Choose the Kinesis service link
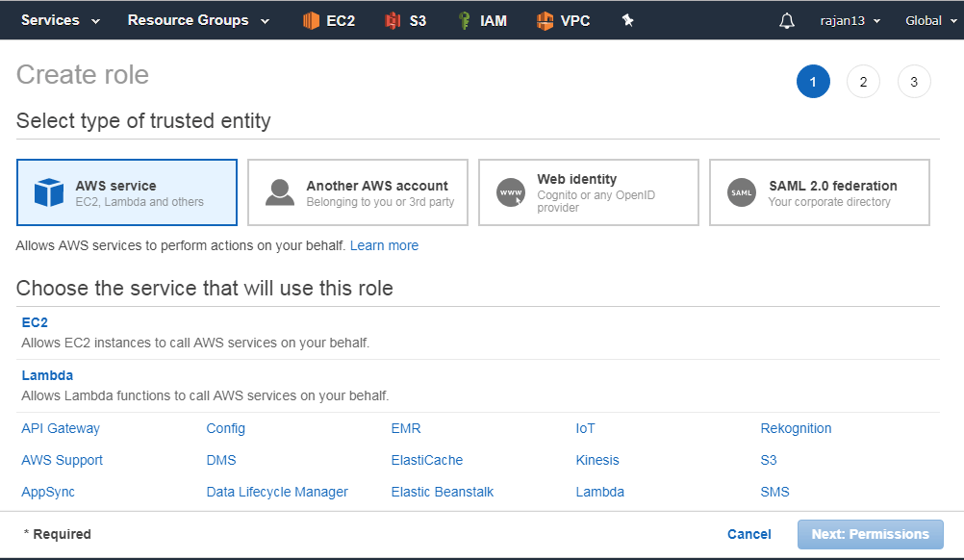This screenshot has height=560, width=964. pos(596,461)
